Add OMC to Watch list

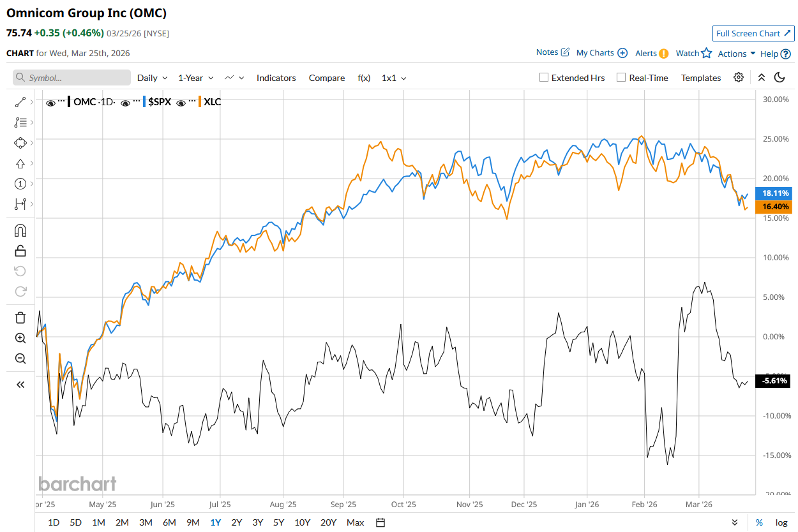693,54
